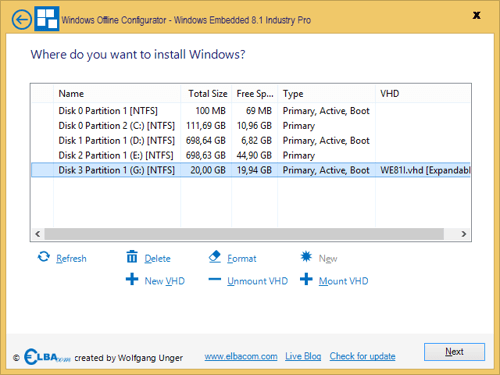Click the 10,96 GB free space cell

click(x=254, y=126)
